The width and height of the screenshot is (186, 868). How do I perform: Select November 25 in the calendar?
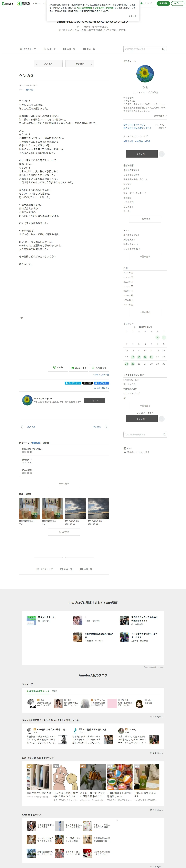click(133, 364)
